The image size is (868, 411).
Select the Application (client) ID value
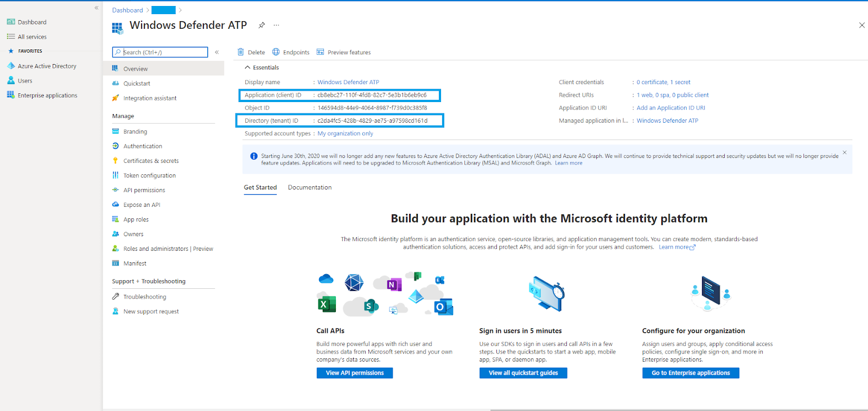click(x=372, y=95)
